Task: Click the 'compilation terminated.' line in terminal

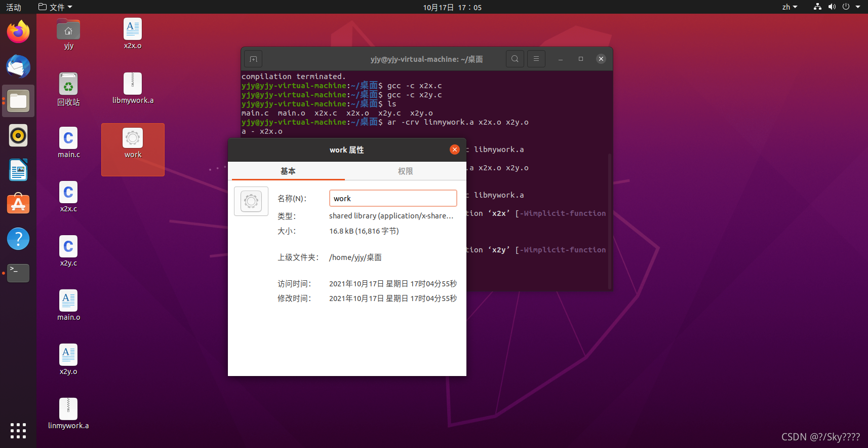Action: 294,77
